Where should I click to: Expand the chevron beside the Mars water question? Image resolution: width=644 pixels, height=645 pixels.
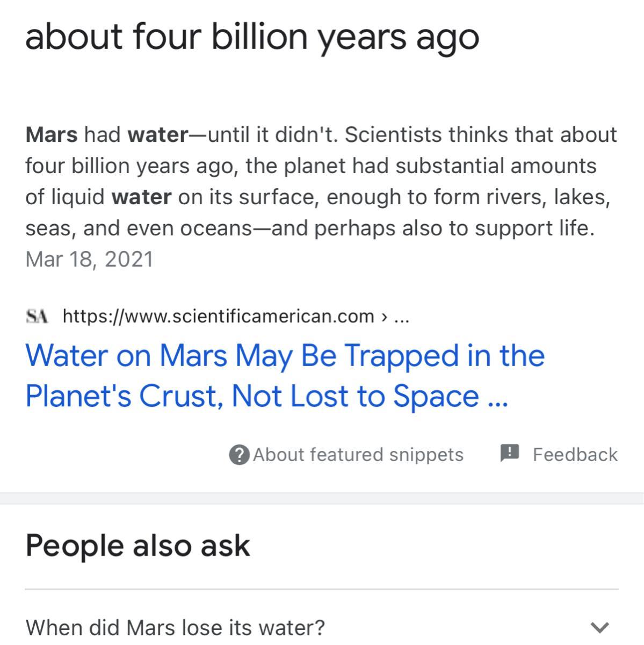click(x=599, y=627)
